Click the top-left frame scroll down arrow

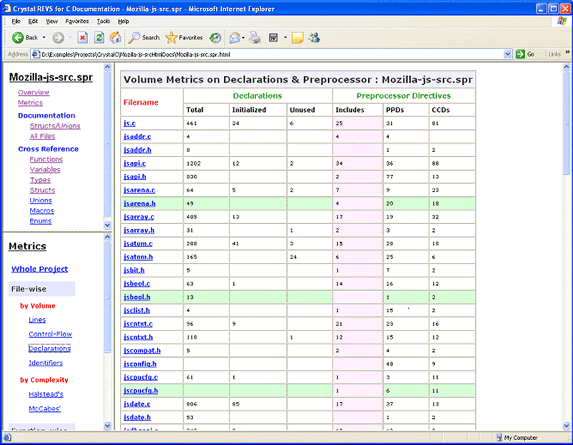pyautogui.click(x=107, y=225)
